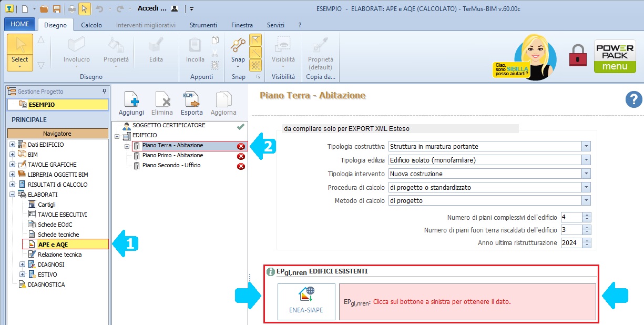Open the Metodo di calcolo dropdown
Screen dimensions: 644x325
click(x=586, y=200)
